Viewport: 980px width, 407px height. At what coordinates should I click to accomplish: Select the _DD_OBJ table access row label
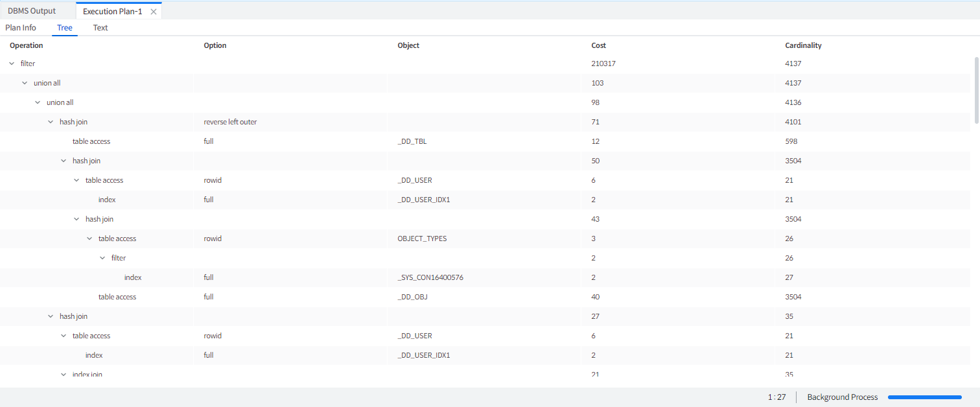coord(117,297)
